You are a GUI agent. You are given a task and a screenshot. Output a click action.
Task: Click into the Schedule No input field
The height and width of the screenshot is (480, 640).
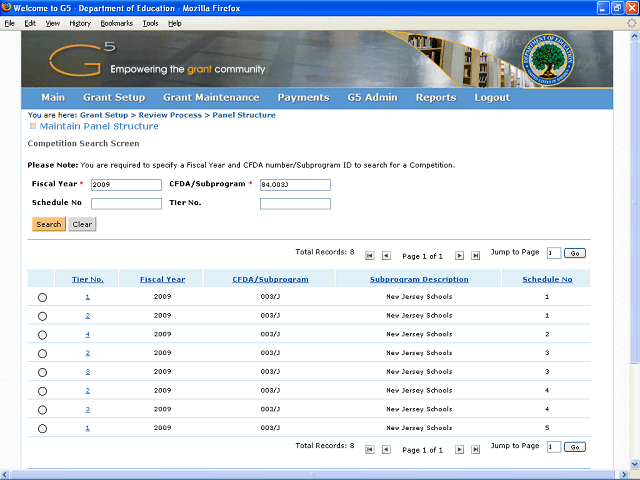126,204
